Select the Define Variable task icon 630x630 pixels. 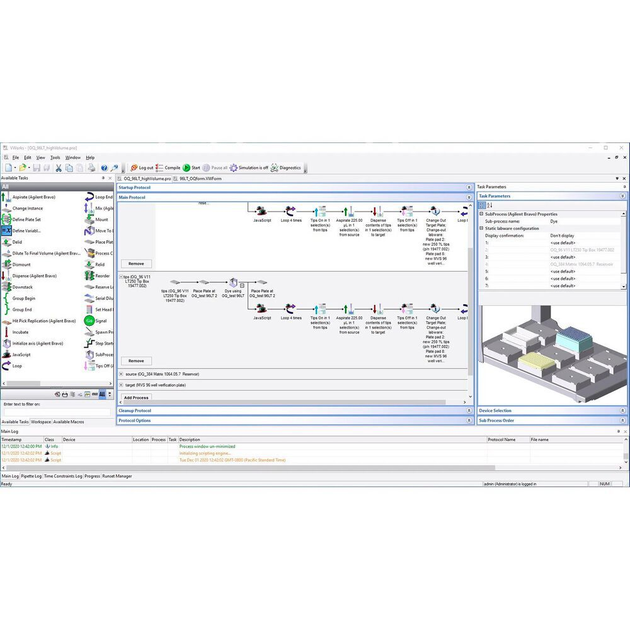pos(6,231)
